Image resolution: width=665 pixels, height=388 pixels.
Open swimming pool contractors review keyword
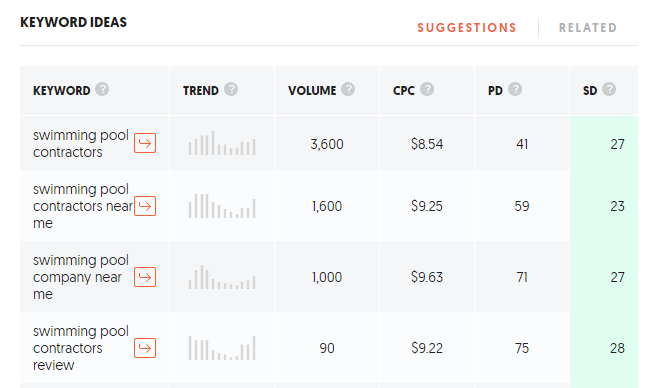click(81, 348)
